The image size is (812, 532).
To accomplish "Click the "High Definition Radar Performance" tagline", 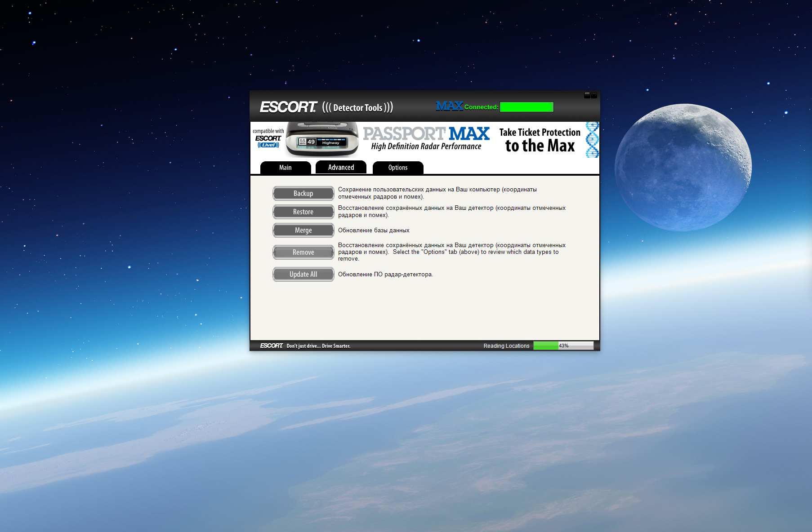I will coord(426,146).
